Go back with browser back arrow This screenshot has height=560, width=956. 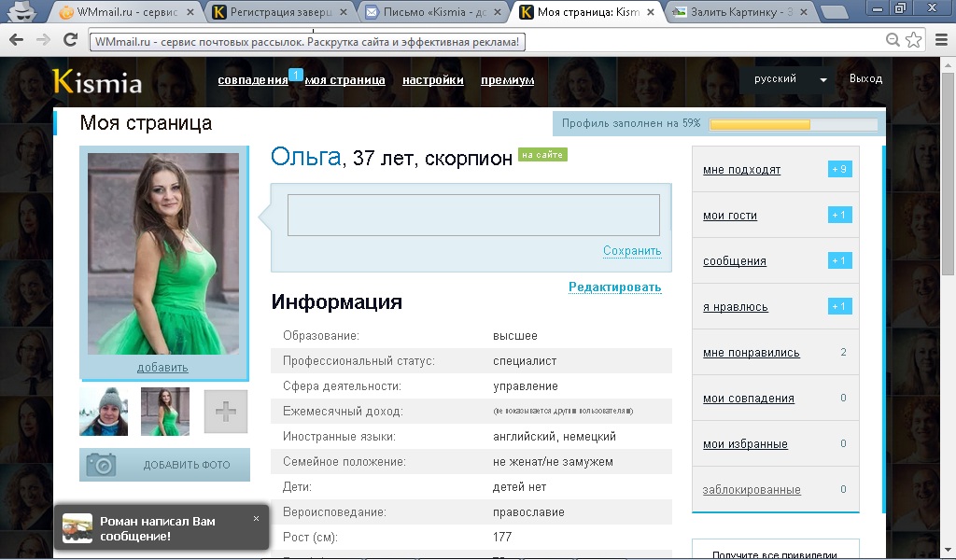[x=17, y=39]
